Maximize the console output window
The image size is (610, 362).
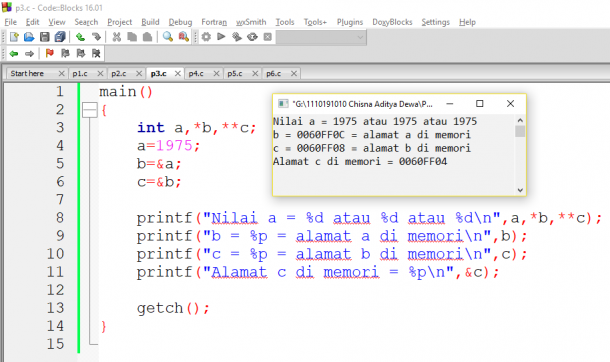[480, 104]
